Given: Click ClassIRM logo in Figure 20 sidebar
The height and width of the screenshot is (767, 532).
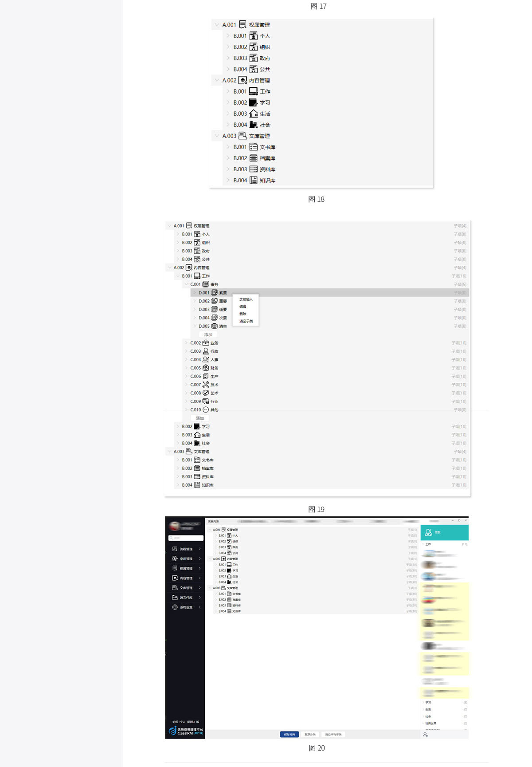Looking at the screenshot, I should 186,731.
